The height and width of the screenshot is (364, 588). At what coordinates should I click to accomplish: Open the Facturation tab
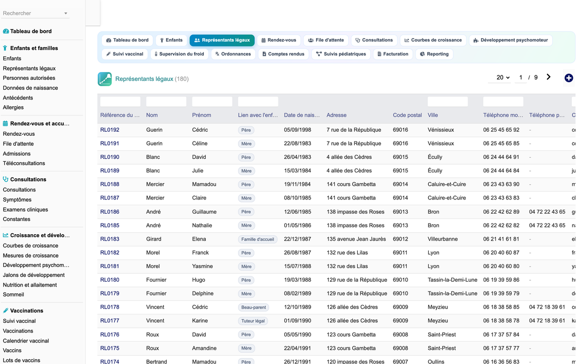(x=392, y=54)
